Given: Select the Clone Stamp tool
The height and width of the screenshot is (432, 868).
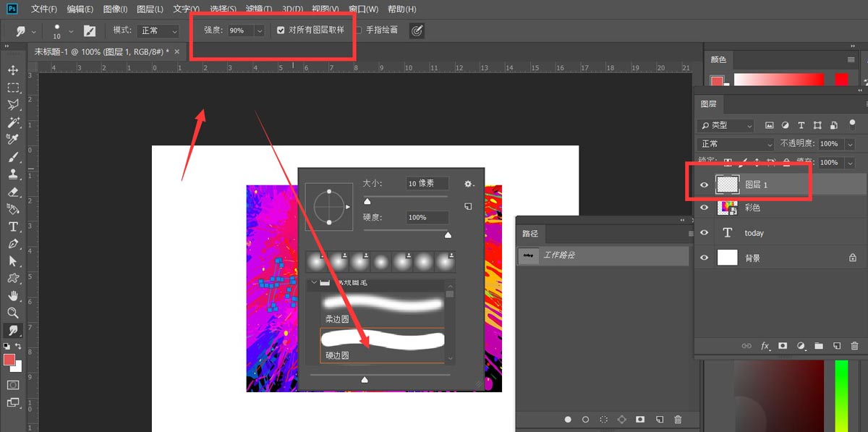Looking at the screenshot, I should [13, 174].
